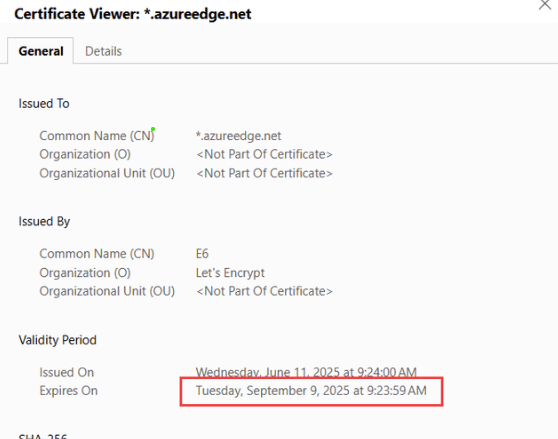Image resolution: width=558 pixels, height=439 pixels.
Task: Click the Issued On date value
Action: coord(306,372)
